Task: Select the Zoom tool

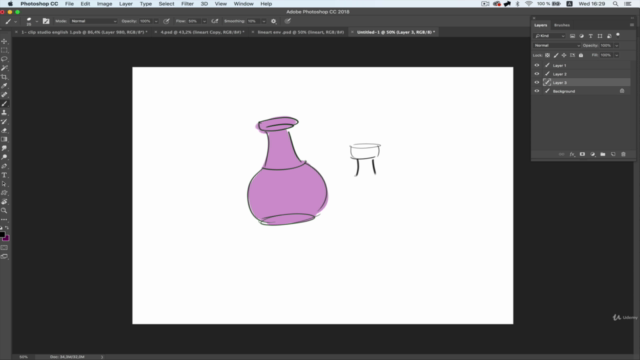Action: [x=4, y=211]
